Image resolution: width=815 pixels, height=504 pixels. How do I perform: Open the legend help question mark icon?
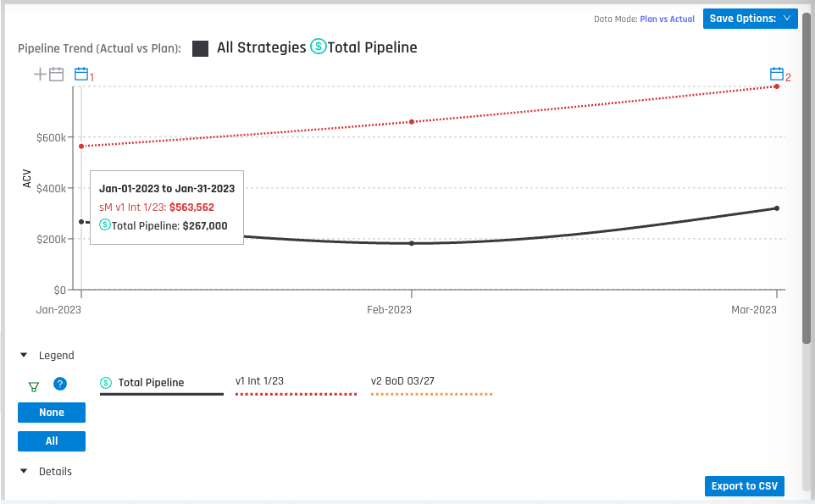(59, 384)
